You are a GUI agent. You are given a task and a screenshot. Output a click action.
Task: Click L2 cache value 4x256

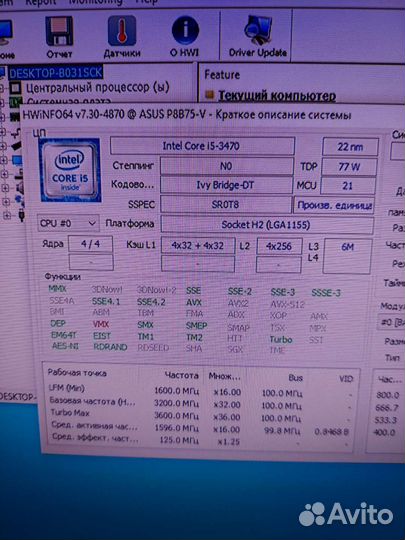279,247
